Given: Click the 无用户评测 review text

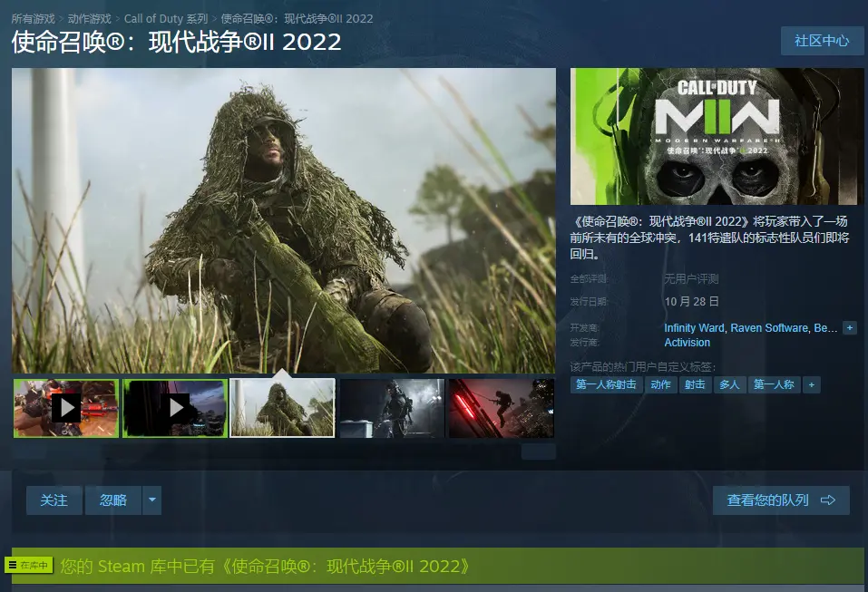Looking at the screenshot, I should coord(691,279).
